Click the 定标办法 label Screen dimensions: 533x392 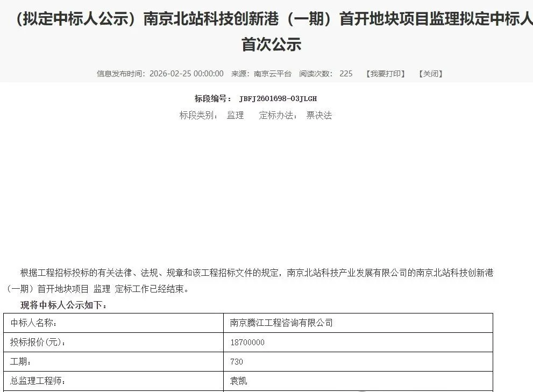click(x=278, y=115)
